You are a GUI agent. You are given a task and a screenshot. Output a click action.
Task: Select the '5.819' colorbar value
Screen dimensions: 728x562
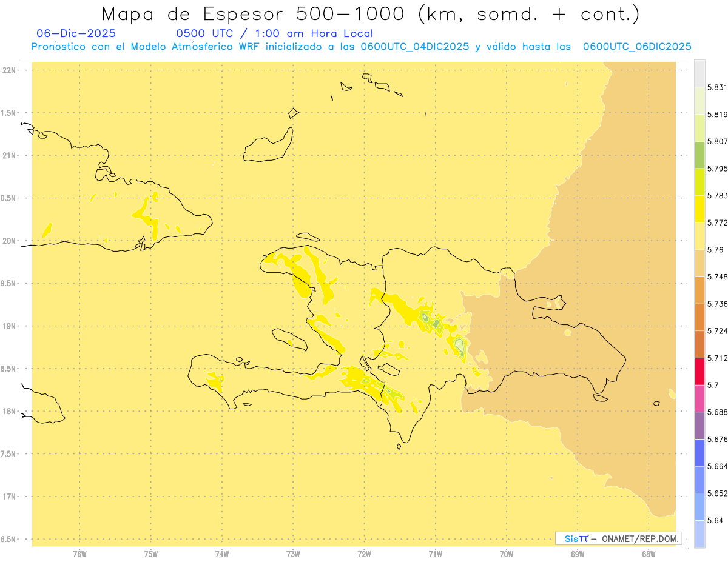[717, 115]
